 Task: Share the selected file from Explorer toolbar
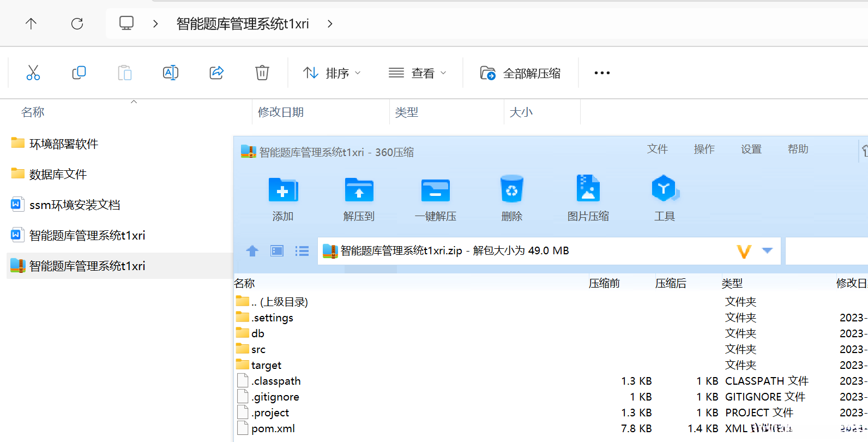point(216,73)
